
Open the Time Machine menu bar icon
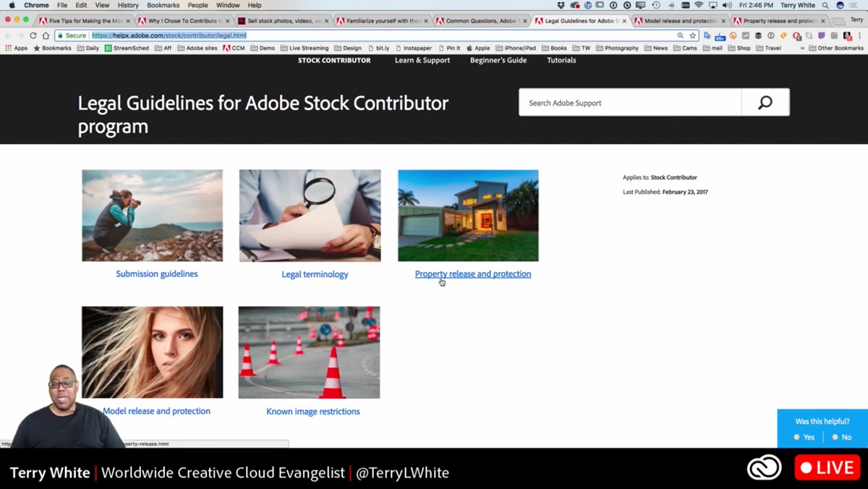coord(656,5)
